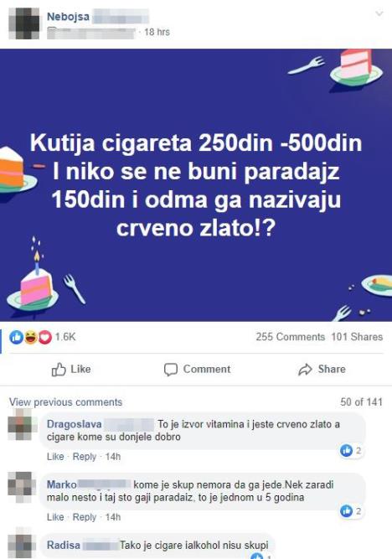Open the 255 Comments link

[x=290, y=337]
